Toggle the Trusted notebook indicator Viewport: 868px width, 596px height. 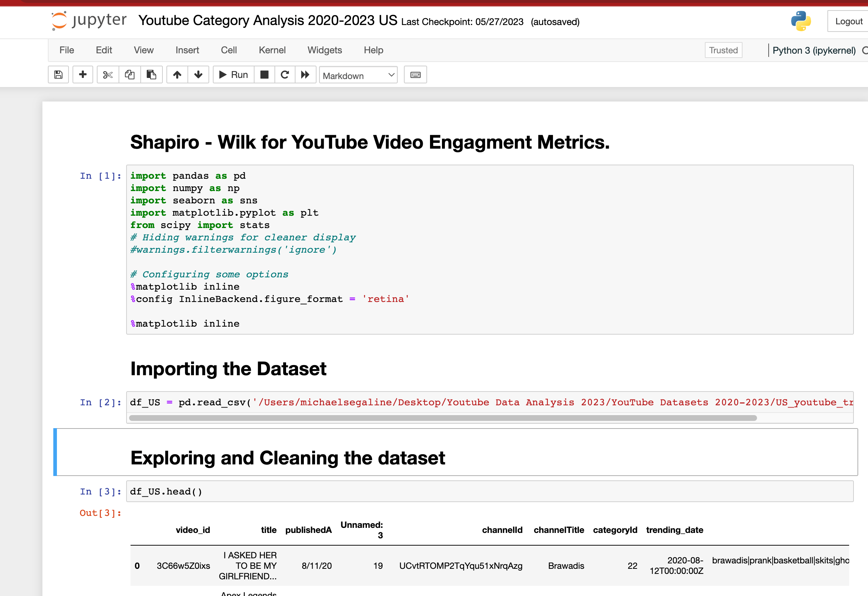pyautogui.click(x=723, y=50)
